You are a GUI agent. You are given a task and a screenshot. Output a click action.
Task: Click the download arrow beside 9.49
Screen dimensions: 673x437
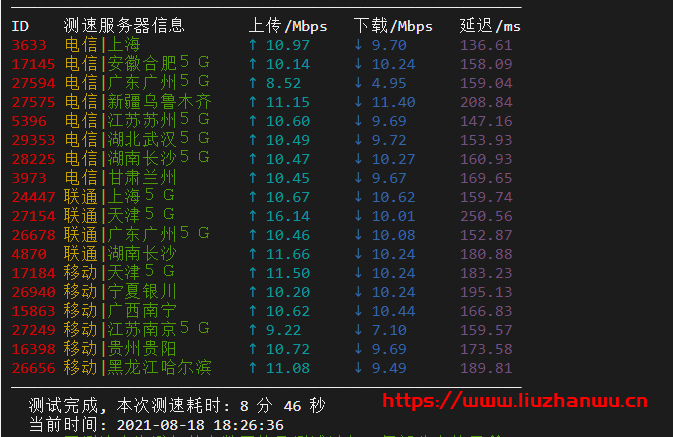click(359, 366)
